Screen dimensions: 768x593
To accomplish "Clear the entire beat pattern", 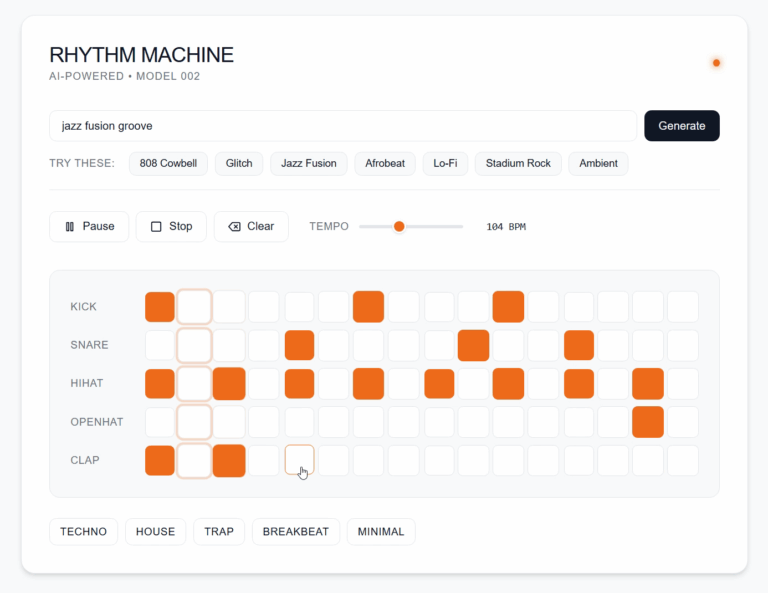I will (x=251, y=226).
